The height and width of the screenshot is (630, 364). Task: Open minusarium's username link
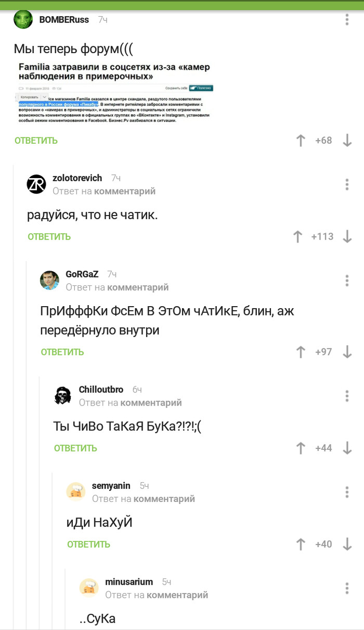pyautogui.click(x=129, y=582)
